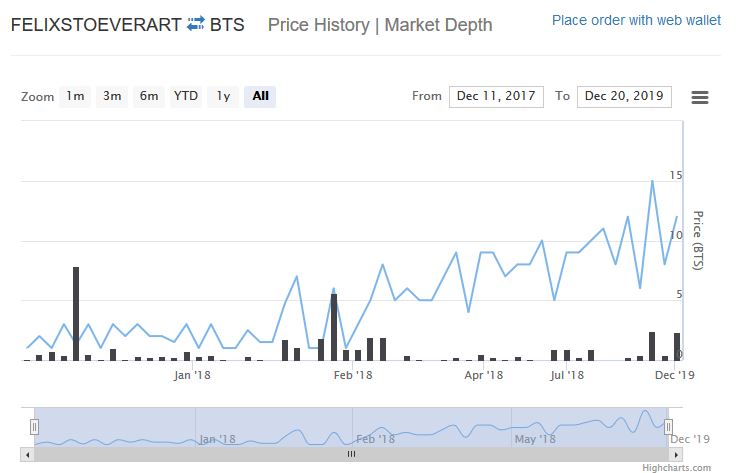This screenshot has width=738, height=473.
Task: Open the chart context menu hamburger icon
Action: click(699, 97)
